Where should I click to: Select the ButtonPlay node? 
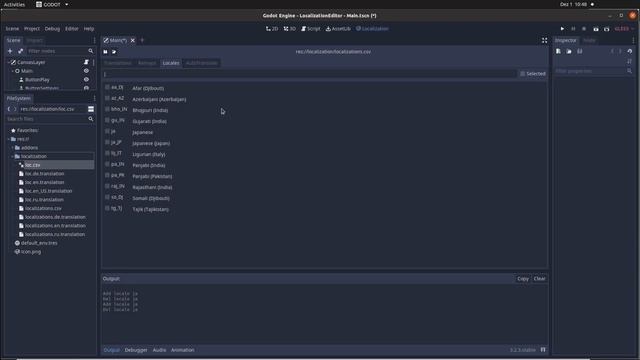(x=37, y=80)
